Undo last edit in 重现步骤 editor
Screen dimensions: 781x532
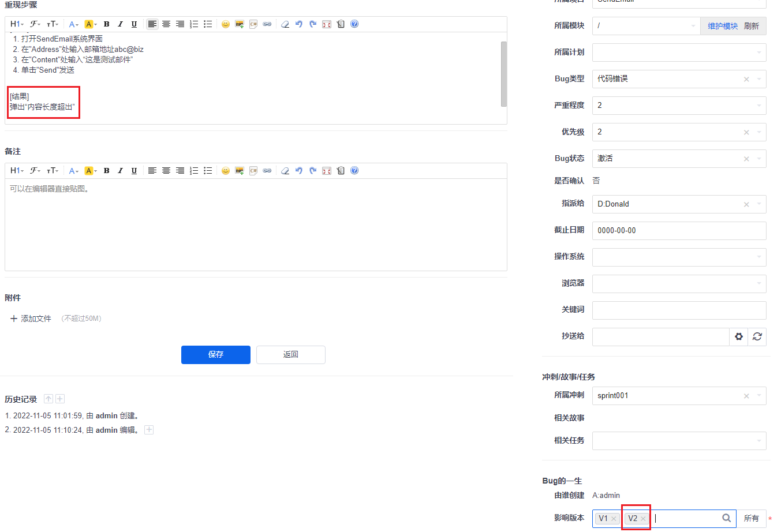pyautogui.click(x=299, y=24)
